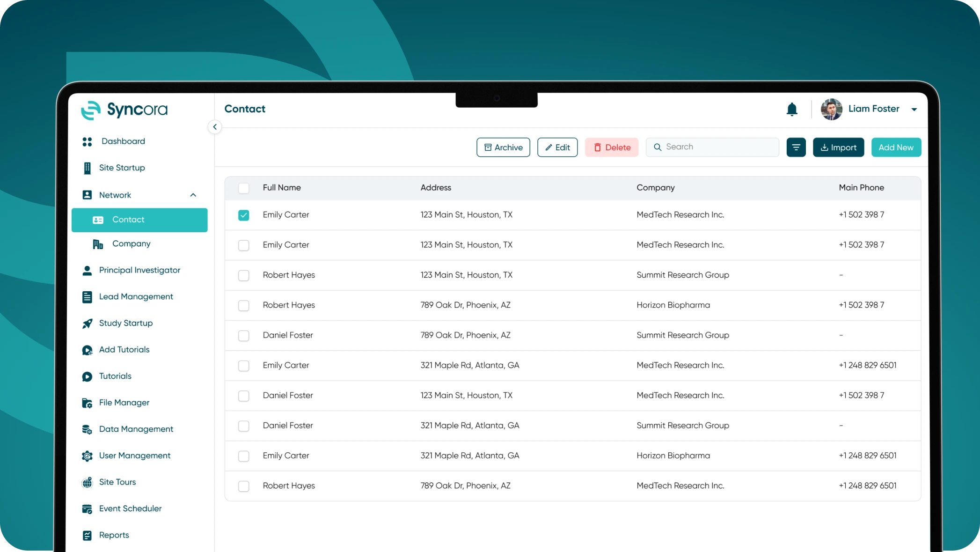Click the Tutorials play icon
This screenshot has width=980, height=552.
click(x=87, y=376)
